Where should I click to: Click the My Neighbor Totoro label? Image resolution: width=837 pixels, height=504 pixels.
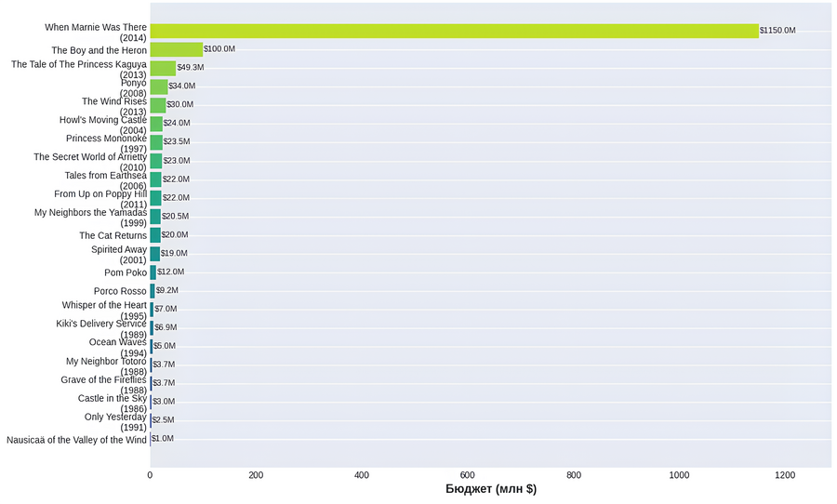(106, 366)
